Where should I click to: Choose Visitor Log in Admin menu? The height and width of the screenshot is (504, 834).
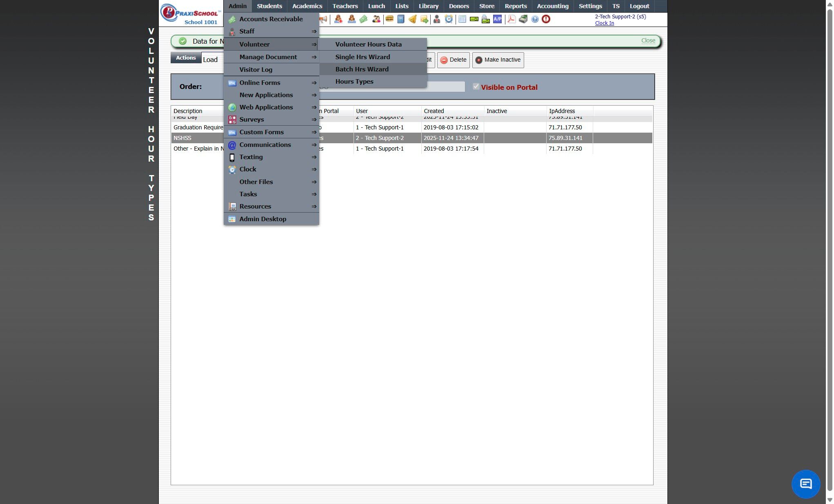click(x=256, y=70)
